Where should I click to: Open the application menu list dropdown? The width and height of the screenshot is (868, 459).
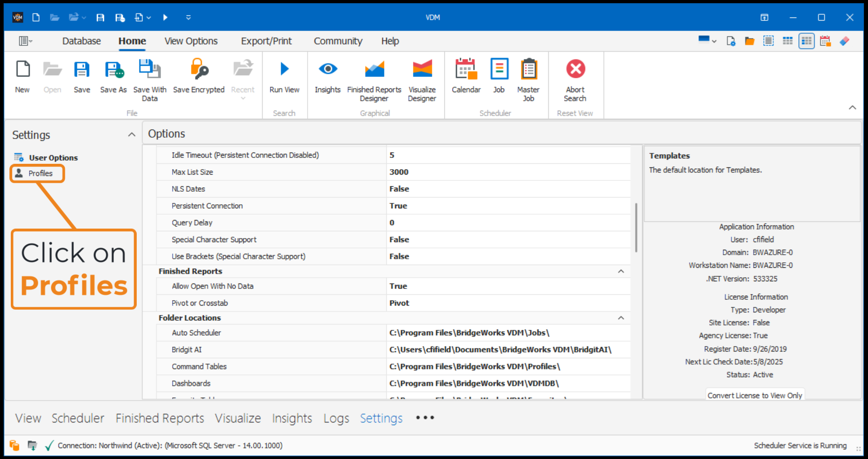[26, 41]
